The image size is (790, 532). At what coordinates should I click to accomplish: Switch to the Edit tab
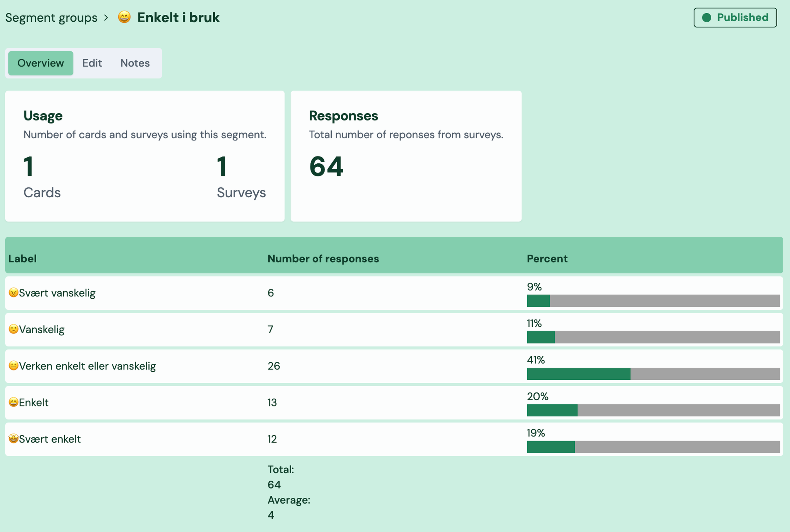(x=92, y=63)
